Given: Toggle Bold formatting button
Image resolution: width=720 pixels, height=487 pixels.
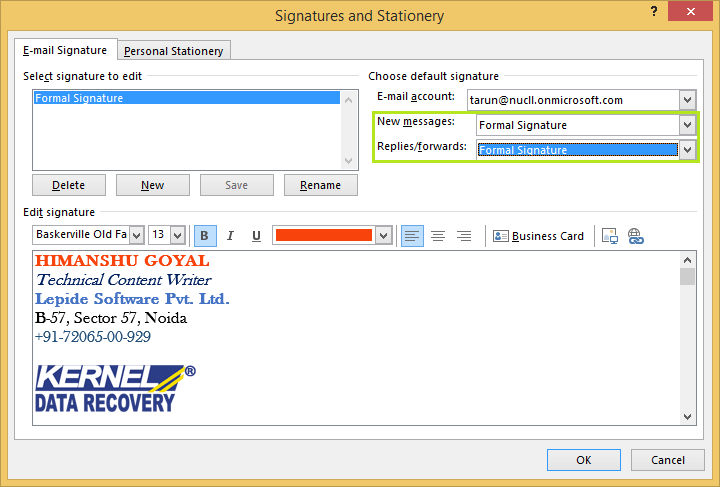Looking at the screenshot, I should pos(204,236).
